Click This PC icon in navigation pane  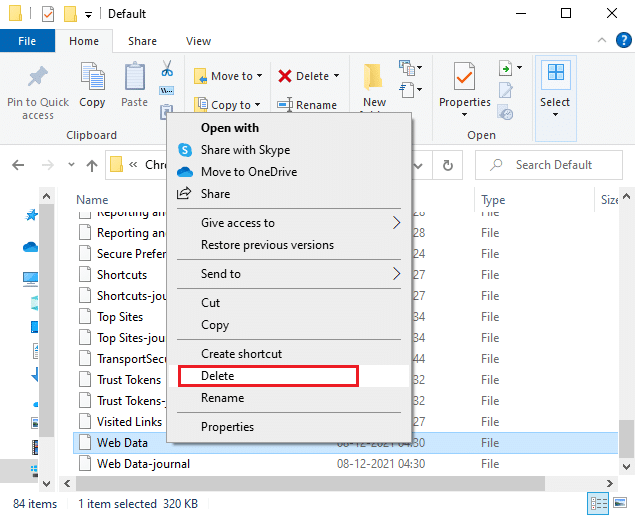(30, 279)
